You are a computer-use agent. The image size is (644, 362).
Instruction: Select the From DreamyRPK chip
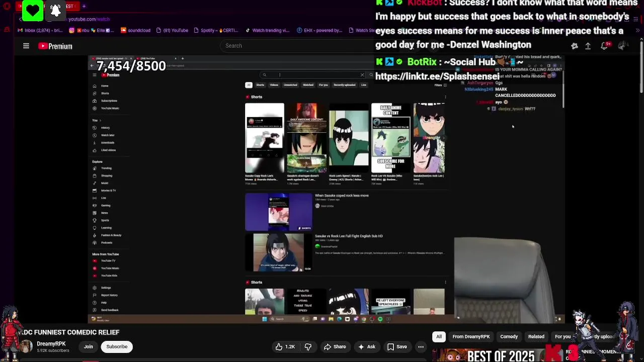[x=471, y=336]
